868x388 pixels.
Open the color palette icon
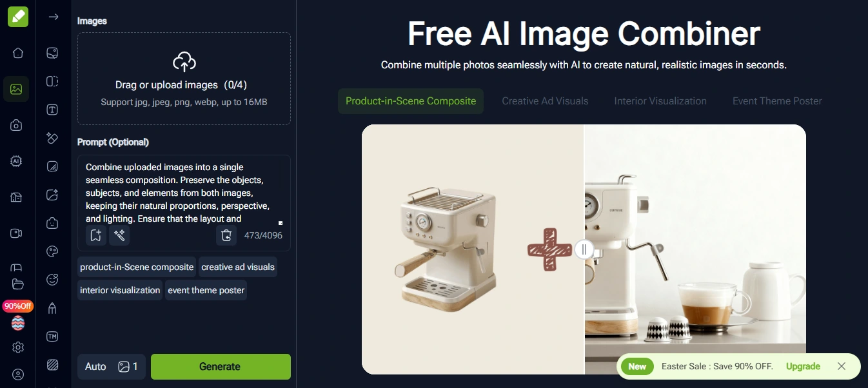click(x=53, y=251)
